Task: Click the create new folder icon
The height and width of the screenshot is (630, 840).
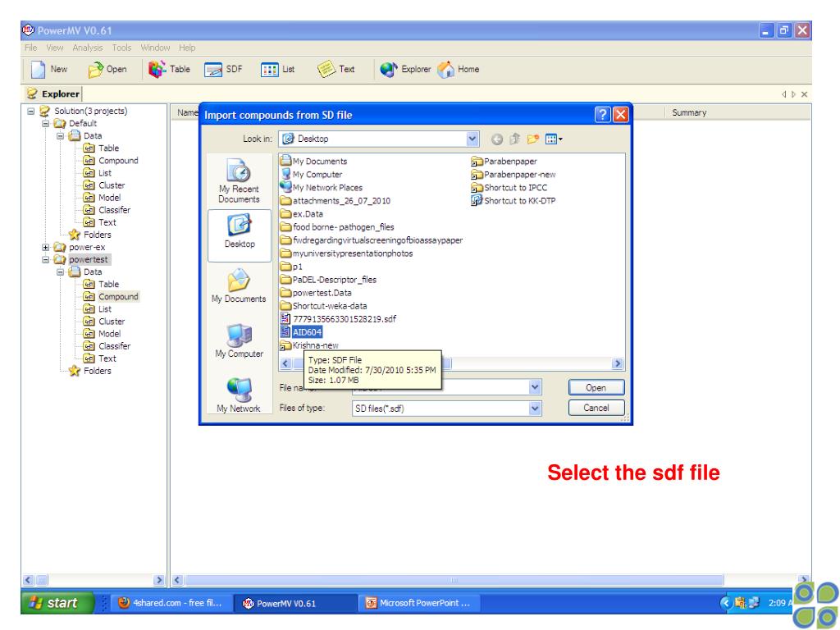Action: pyautogui.click(x=532, y=139)
